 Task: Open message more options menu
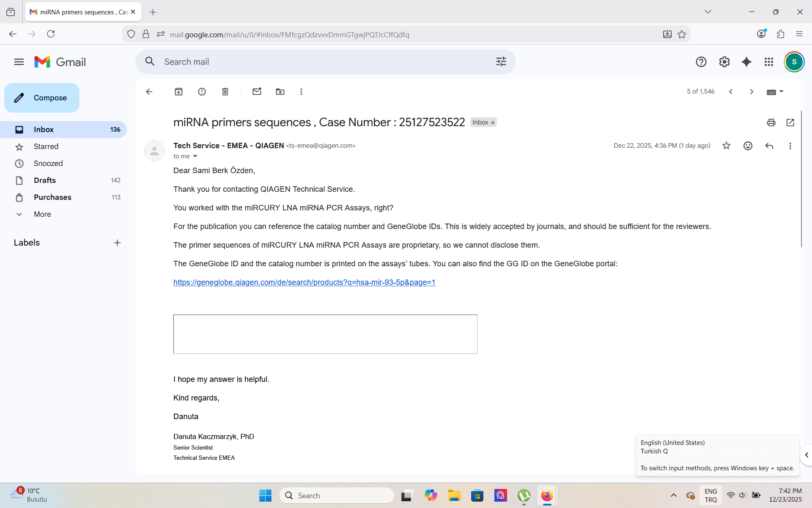[790, 146]
